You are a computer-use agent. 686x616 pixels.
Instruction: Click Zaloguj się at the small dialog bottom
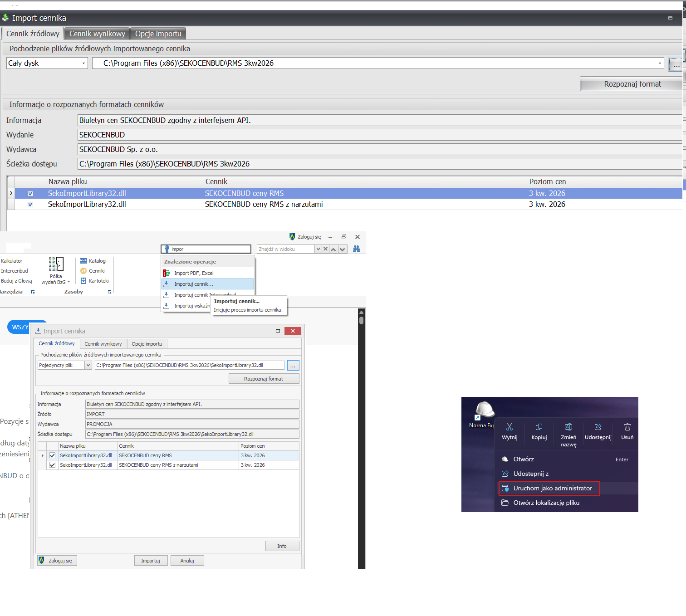[x=56, y=561]
